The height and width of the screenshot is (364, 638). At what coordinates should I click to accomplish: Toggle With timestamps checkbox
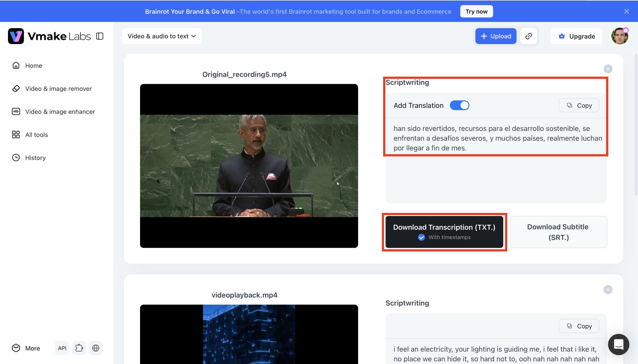[421, 237]
